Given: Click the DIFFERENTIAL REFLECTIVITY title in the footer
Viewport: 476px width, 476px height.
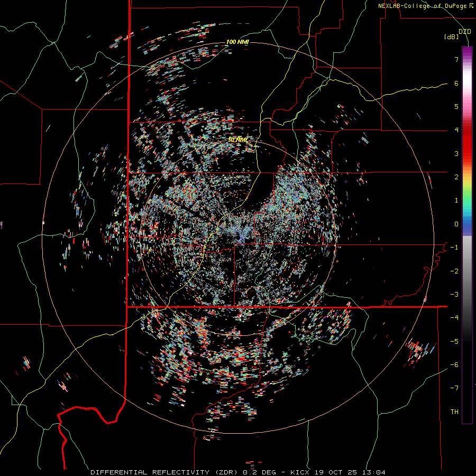Looking at the screenshot, I should pyautogui.click(x=150, y=472).
